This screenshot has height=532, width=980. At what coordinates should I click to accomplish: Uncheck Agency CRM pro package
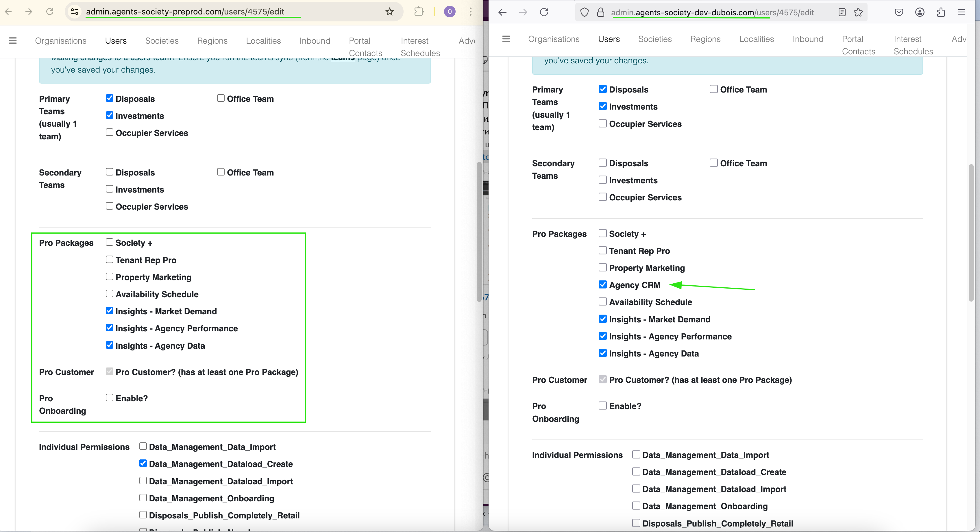click(x=602, y=285)
